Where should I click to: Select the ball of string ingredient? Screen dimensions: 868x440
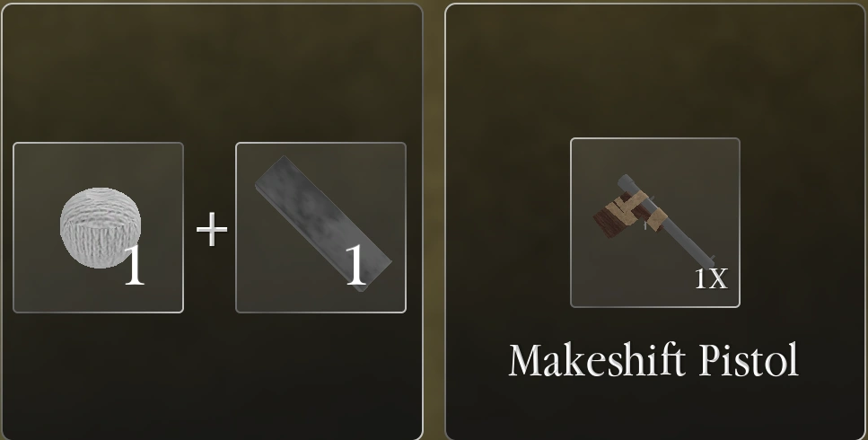pyautogui.click(x=99, y=227)
